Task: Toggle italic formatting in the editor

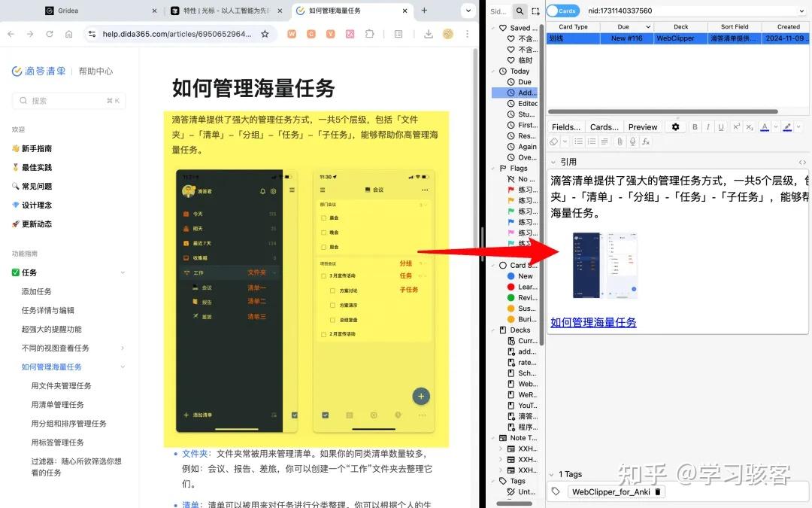Action: [x=707, y=127]
